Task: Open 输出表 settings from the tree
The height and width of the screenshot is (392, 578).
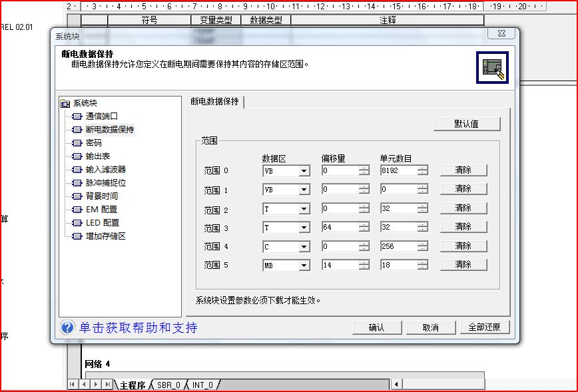Action: tap(97, 156)
